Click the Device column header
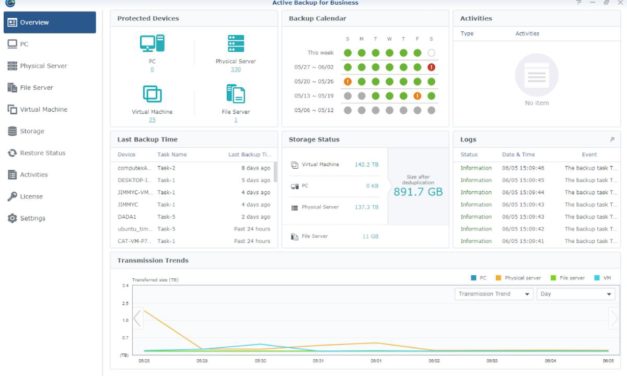 click(126, 154)
